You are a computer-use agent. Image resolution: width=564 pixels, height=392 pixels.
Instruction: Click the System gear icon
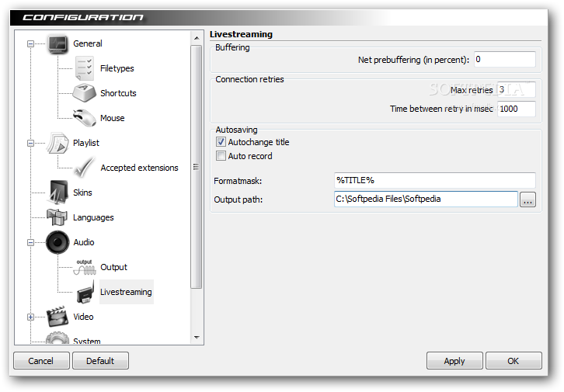click(x=57, y=338)
